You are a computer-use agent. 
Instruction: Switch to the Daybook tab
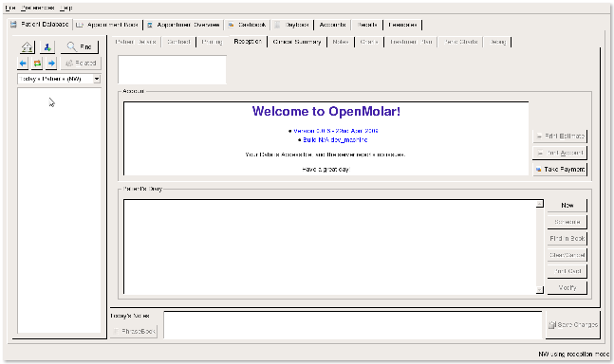coord(291,25)
